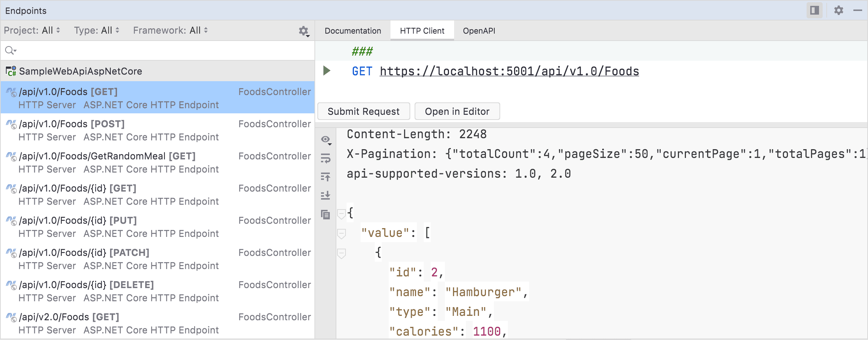Click the search magnifier in Endpoints panel
The image size is (868, 340).
[10, 50]
